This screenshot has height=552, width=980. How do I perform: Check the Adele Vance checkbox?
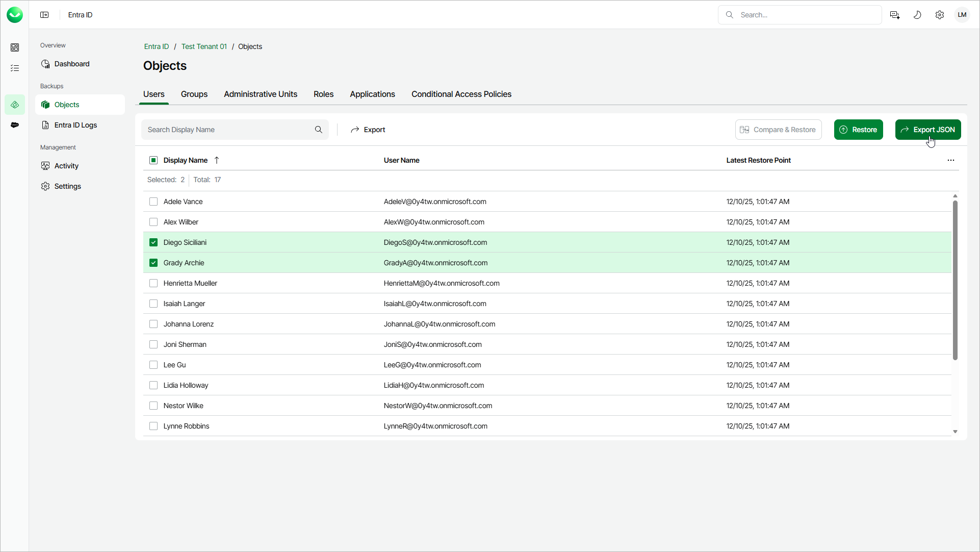pyautogui.click(x=153, y=202)
